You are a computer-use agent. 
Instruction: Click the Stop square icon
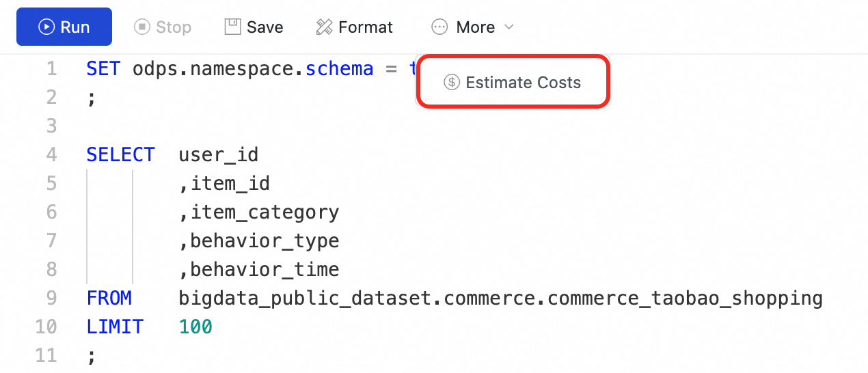142,27
